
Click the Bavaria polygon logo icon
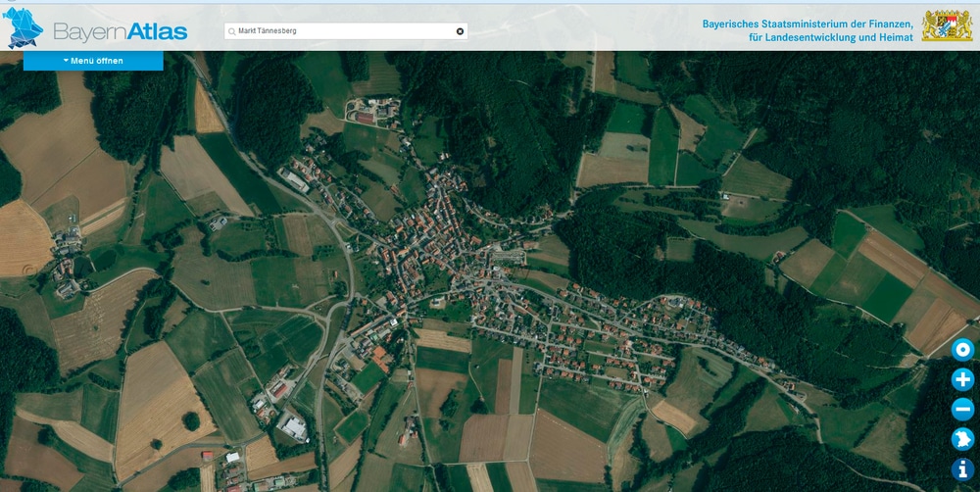pyautogui.click(x=24, y=27)
